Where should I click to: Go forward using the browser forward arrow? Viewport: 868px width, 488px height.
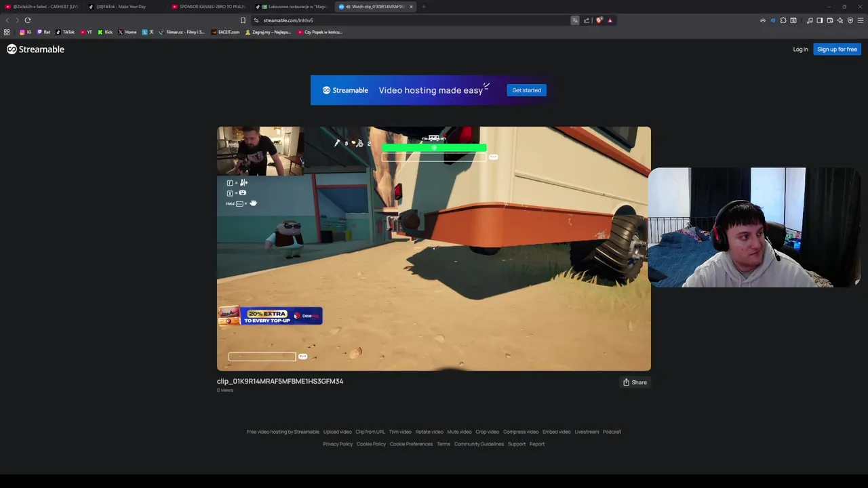pos(18,20)
